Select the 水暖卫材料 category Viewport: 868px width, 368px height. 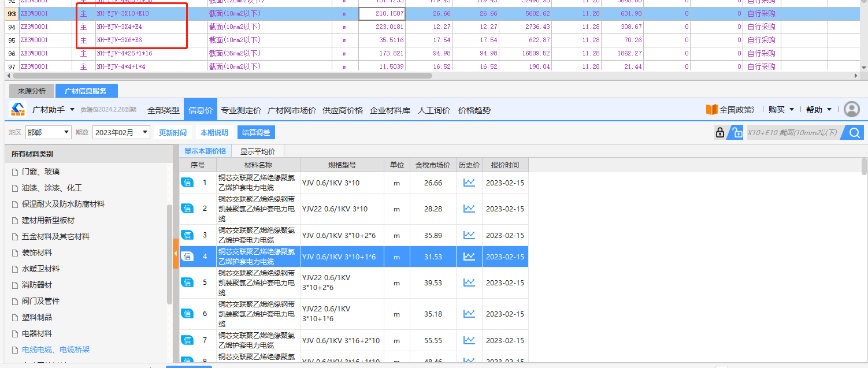coord(40,269)
